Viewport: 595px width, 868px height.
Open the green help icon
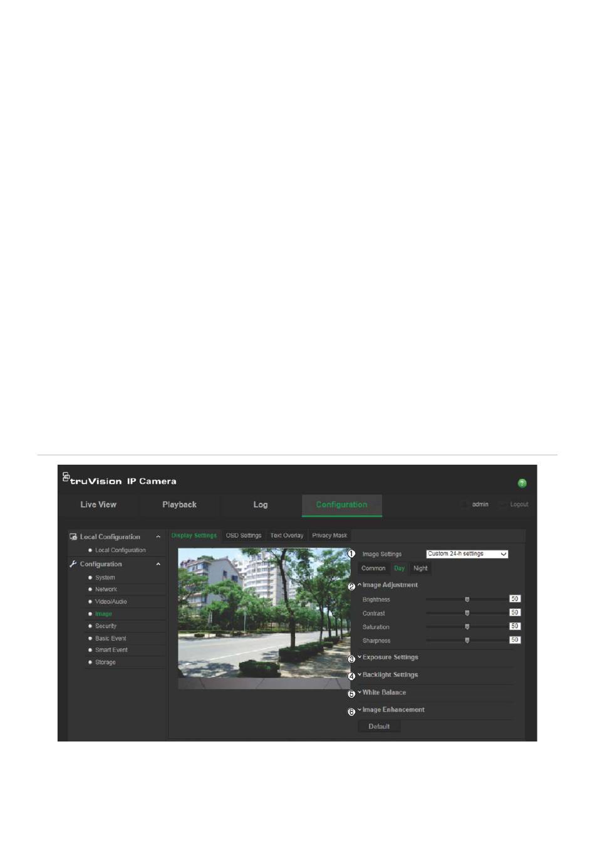pos(522,483)
